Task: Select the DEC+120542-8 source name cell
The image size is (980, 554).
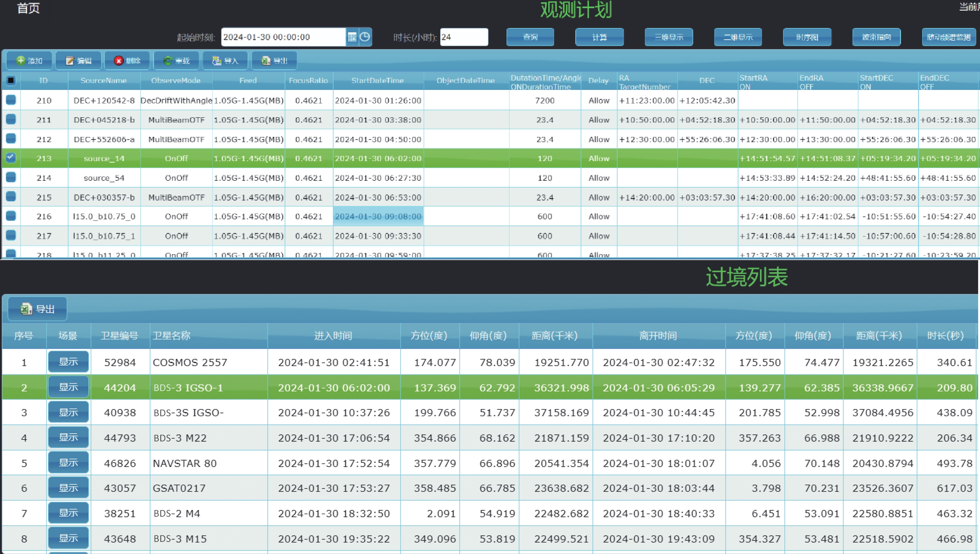Action: [x=104, y=100]
